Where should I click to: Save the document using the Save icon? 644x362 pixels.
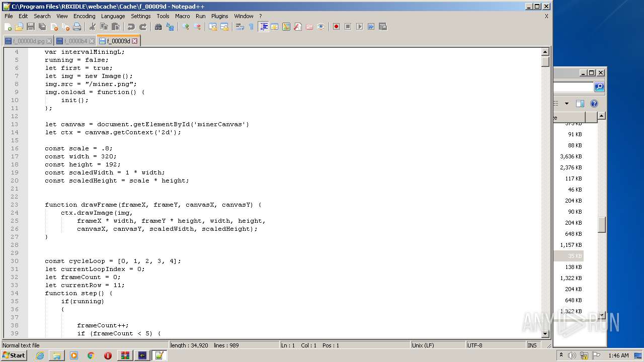click(x=31, y=27)
